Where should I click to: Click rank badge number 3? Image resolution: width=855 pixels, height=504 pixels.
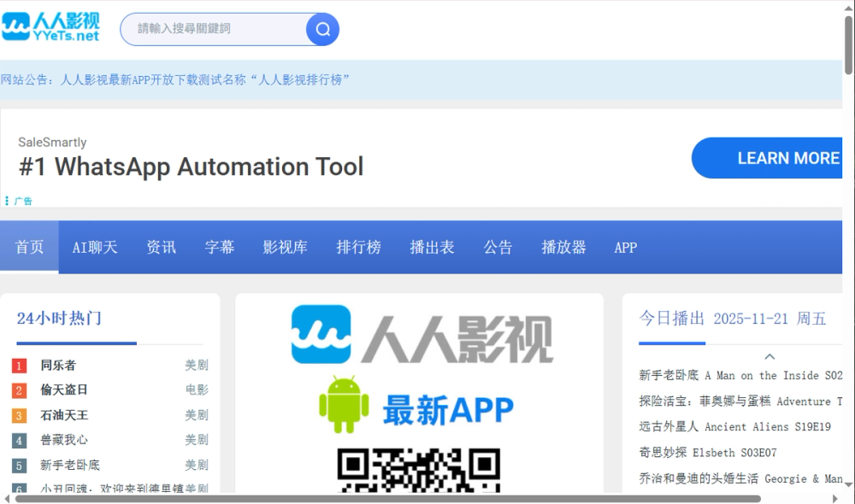click(x=19, y=416)
